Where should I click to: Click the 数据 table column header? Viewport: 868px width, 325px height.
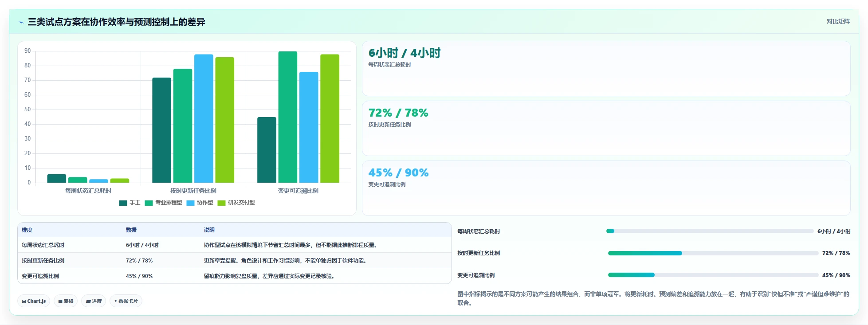click(131, 230)
